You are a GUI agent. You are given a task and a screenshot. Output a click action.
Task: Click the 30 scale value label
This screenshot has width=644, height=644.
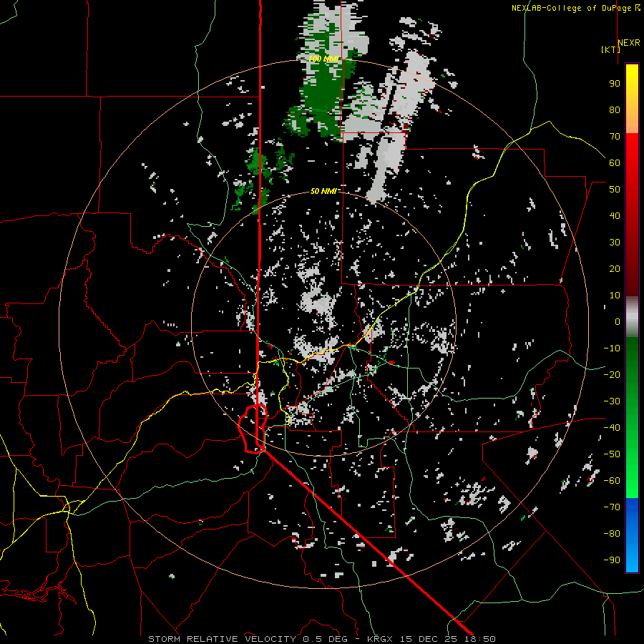(615, 243)
